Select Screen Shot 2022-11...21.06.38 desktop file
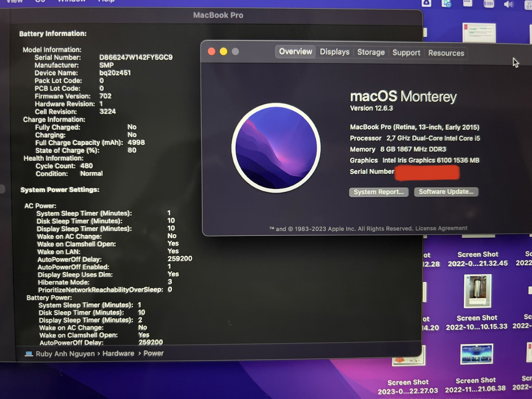This screenshot has width=532, height=399. tap(476, 354)
